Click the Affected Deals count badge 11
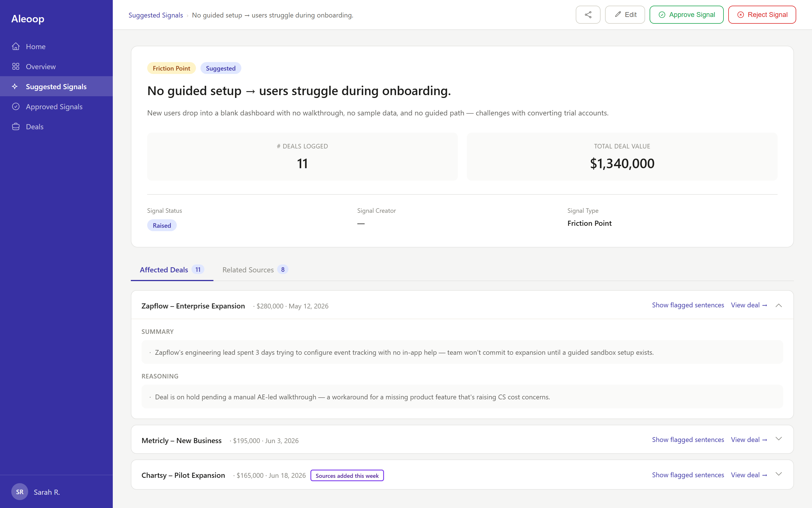This screenshot has height=508, width=812. pos(198,270)
